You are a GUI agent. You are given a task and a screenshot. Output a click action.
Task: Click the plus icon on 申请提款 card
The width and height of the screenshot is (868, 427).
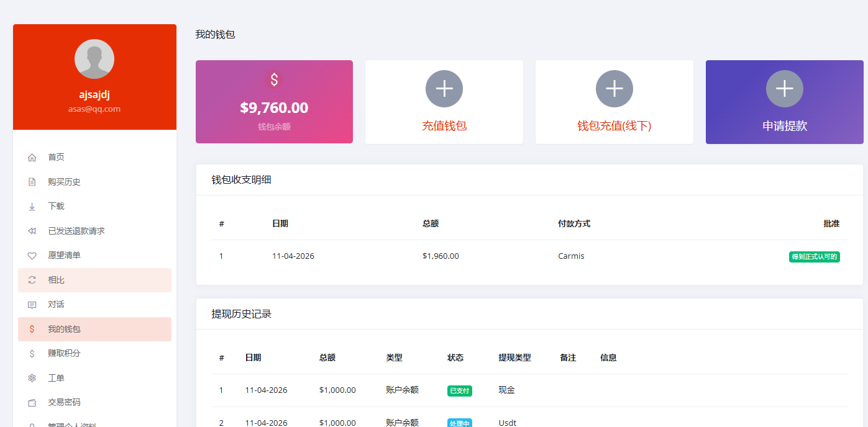(784, 89)
